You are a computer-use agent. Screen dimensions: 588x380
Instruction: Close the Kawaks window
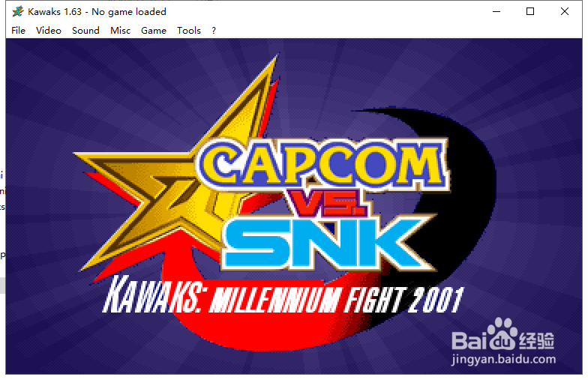pos(565,12)
